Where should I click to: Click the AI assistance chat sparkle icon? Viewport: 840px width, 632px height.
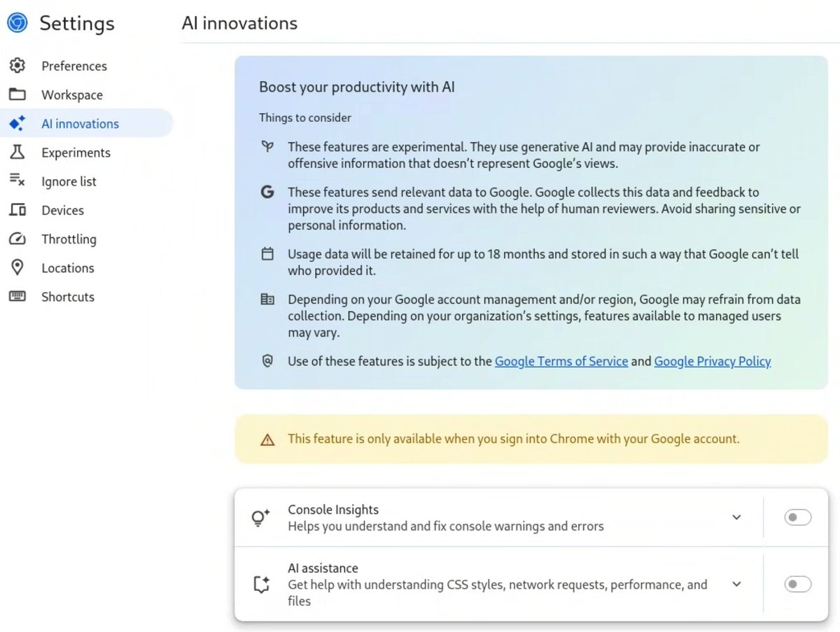(x=261, y=584)
